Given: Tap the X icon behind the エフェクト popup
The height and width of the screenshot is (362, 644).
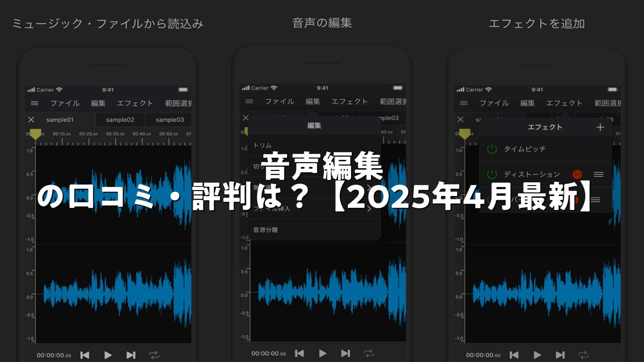Looking at the screenshot, I should pyautogui.click(x=461, y=119).
